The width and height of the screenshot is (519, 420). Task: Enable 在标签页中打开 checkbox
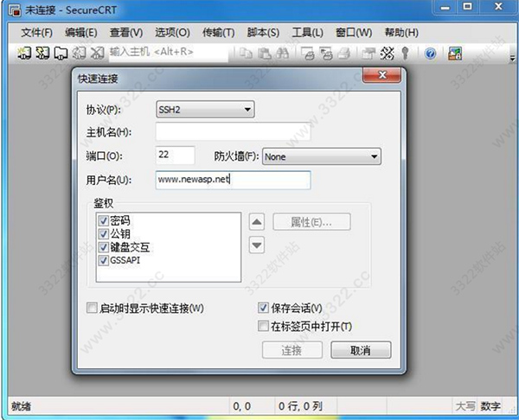coord(263,326)
